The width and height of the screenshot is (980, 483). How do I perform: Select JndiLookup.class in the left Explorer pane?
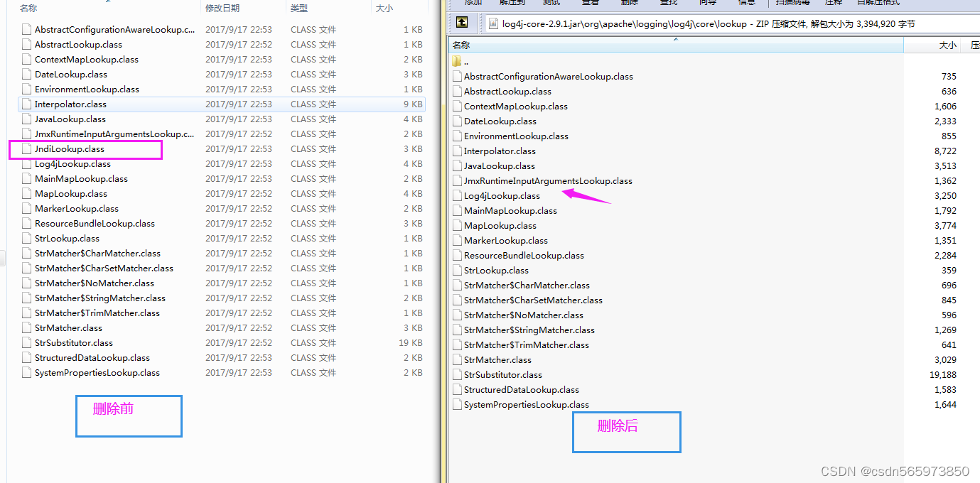pos(68,148)
